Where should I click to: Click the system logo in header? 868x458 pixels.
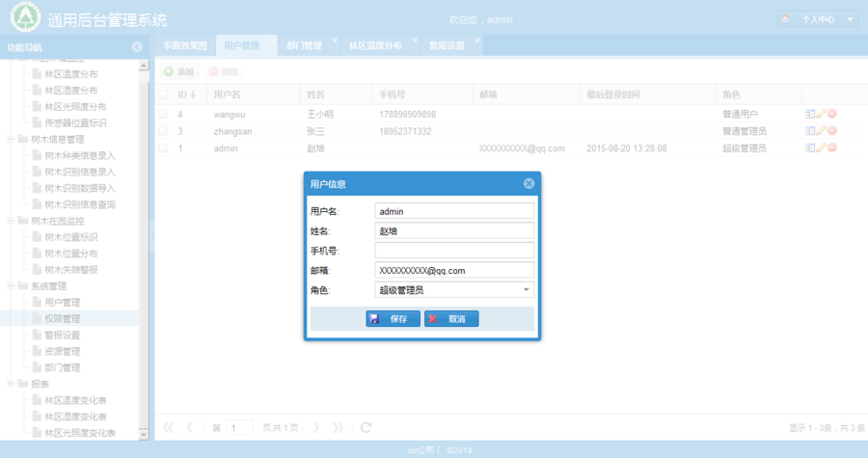pos(25,17)
